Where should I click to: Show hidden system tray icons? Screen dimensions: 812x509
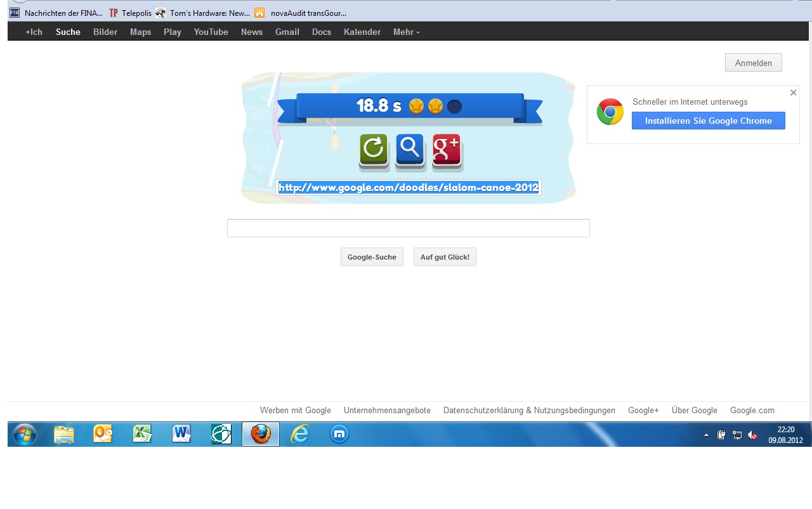coord(707,435)
